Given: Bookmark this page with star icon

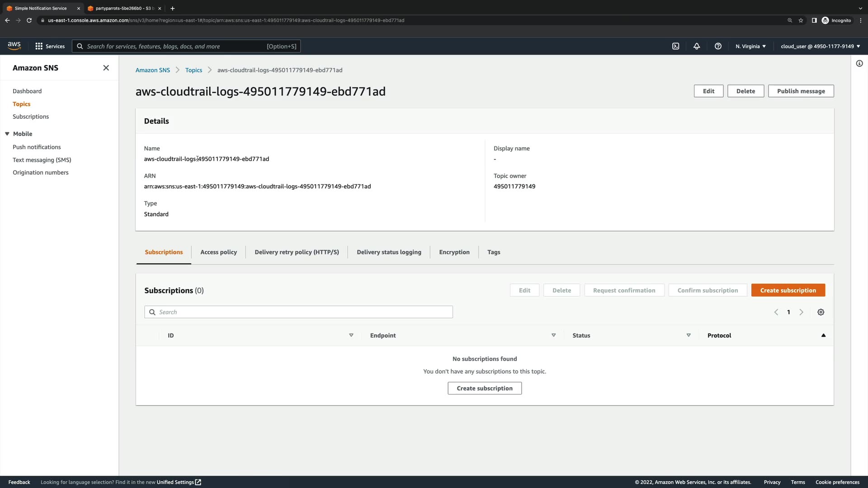Looking at the screenshot, I should tap(801, 20).
